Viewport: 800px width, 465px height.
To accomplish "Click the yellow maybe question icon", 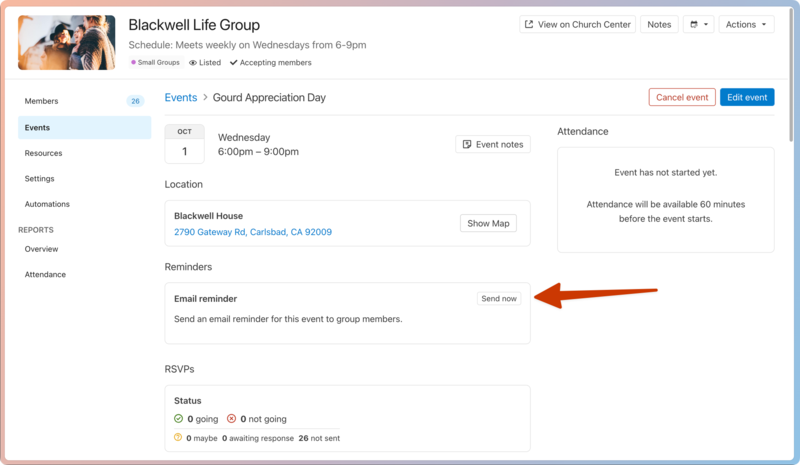I will 178,438.
